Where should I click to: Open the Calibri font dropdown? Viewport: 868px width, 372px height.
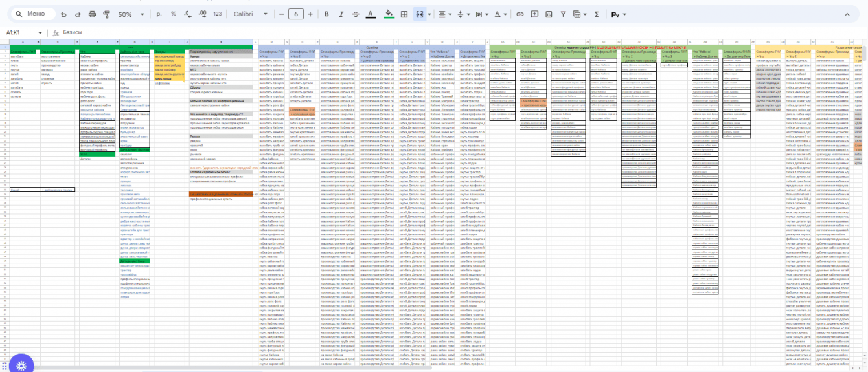[250, 14]
